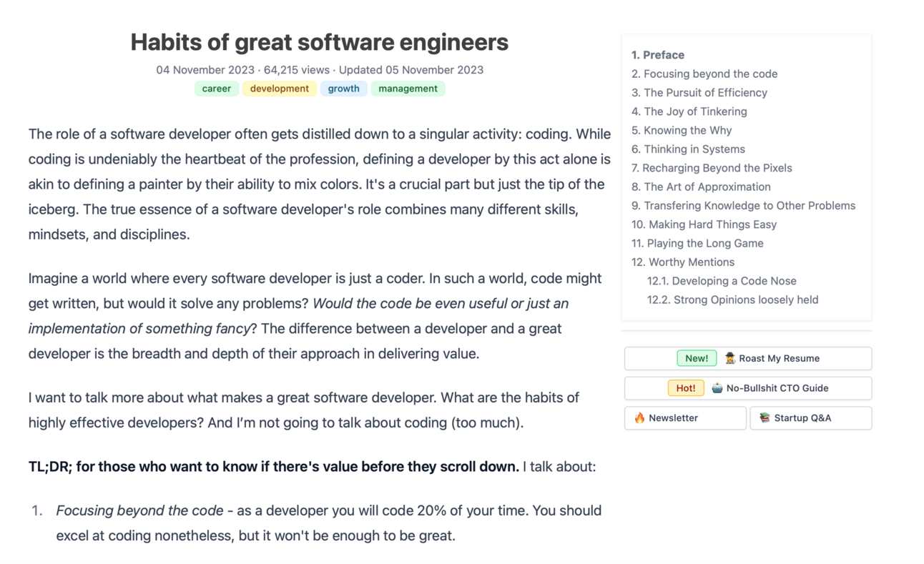Viewport: 924px width, 564px height.
Task: Jump to the Preface section
Action: point(658,55)
